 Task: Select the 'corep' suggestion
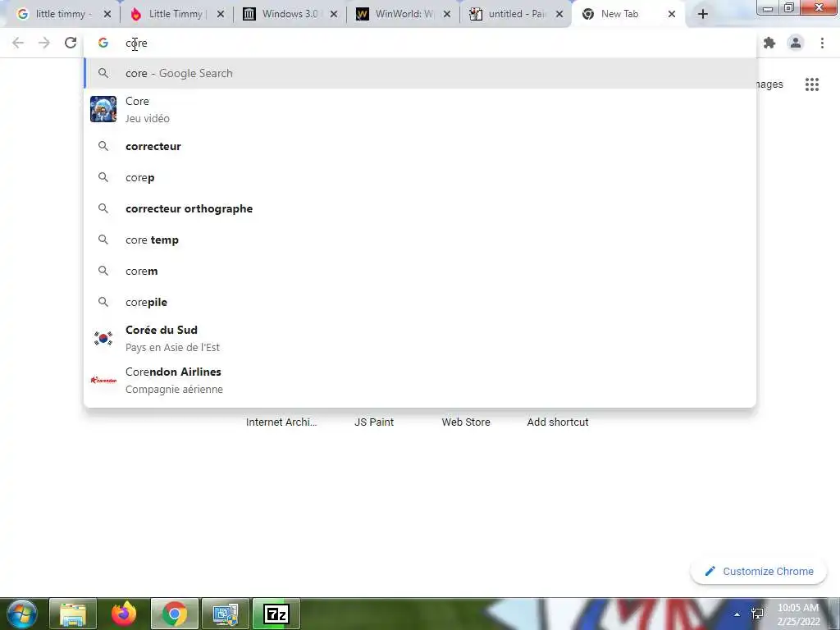tap(420, 178)
